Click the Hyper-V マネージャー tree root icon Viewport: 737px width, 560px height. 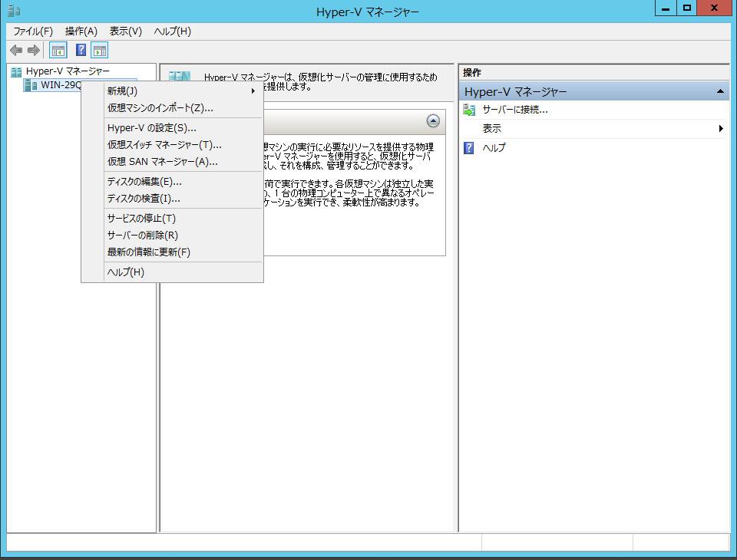click(x=16, y=72)
